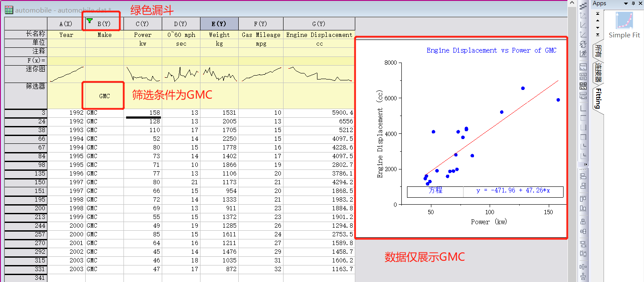Click Engine Displacement cell 1163.7

tap(319, 269)
